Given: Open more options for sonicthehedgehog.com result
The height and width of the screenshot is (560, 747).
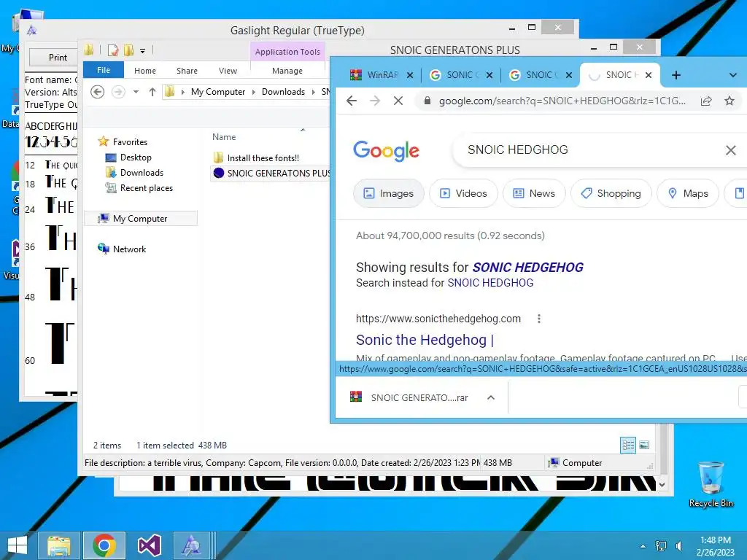Looking at the screenshot, I should pos(539,319).
